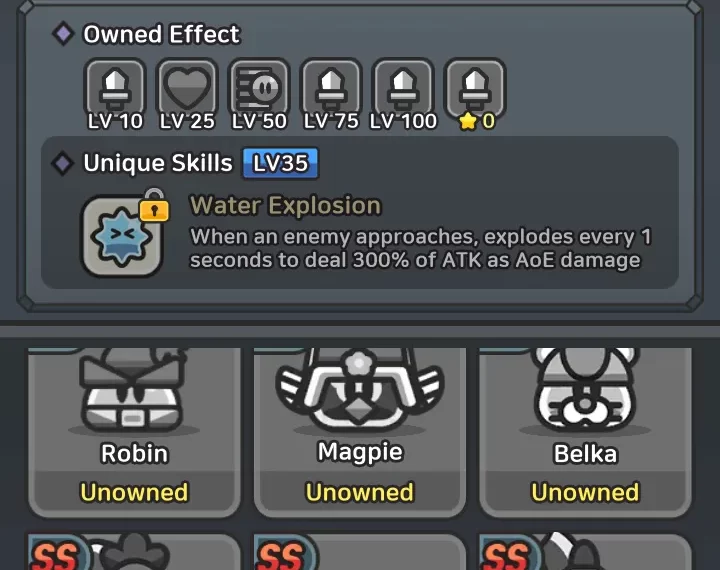The image size is (720, 570).
Task: Click the Unowned label under Robin
Action: (x=134, y=492)
